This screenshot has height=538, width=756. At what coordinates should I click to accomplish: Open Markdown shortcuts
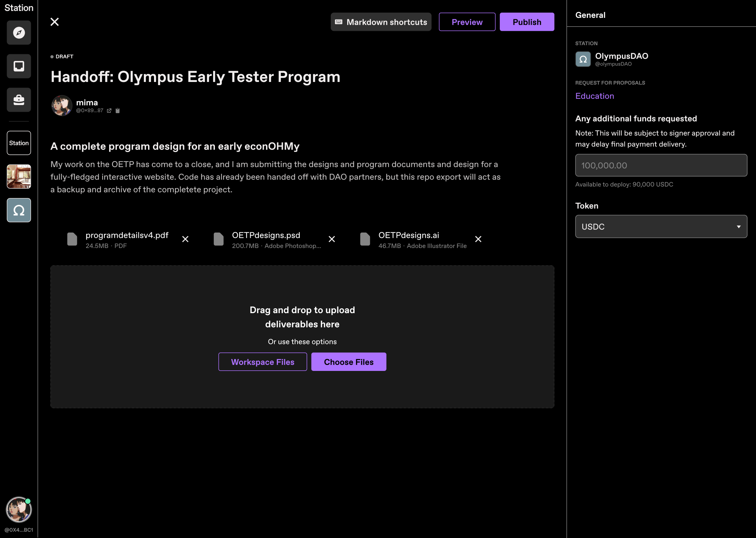point(381,22)
